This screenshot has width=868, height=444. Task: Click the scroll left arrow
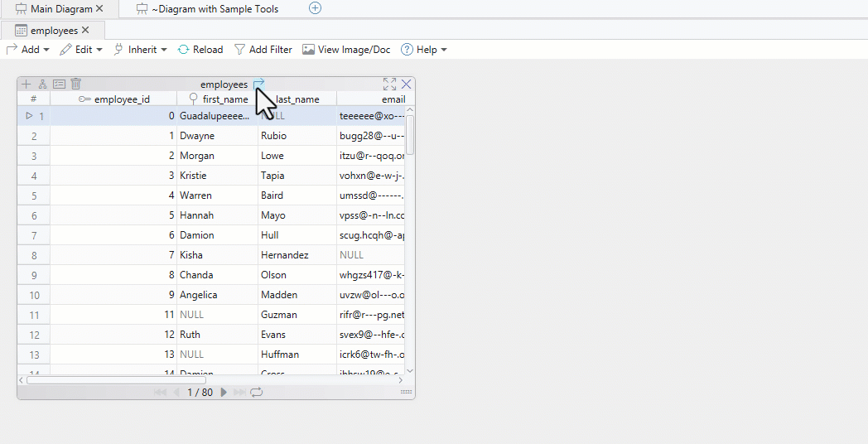22,379
